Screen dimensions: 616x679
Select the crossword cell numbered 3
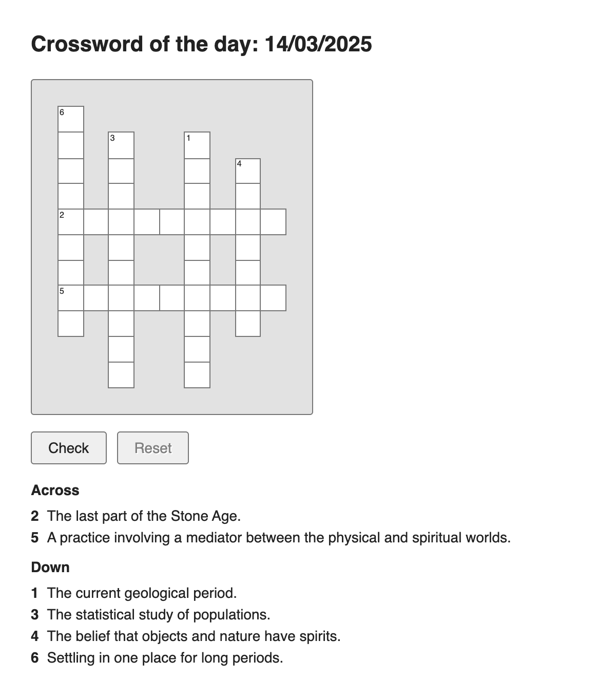tap(121, 145)
